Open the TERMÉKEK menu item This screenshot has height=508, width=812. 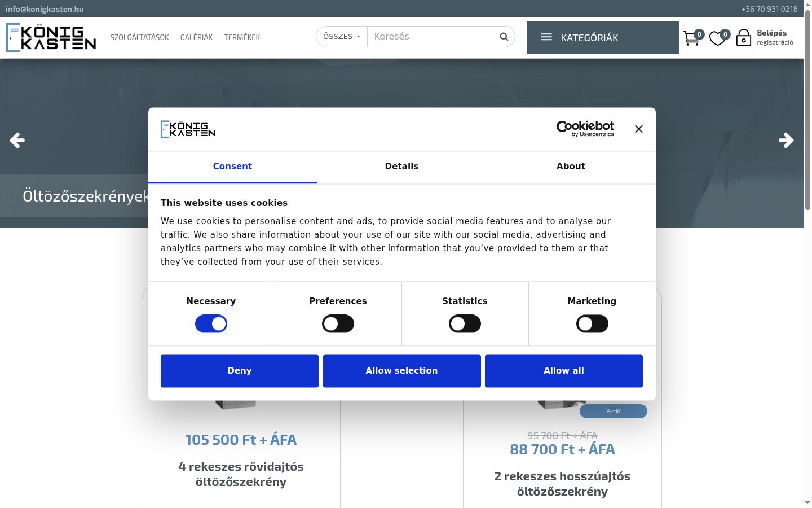242,37
